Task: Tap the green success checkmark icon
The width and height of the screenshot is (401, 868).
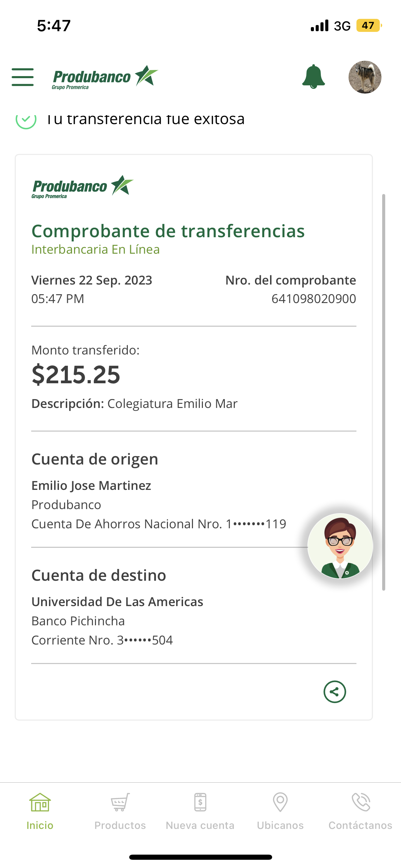Action: point(26,120)
